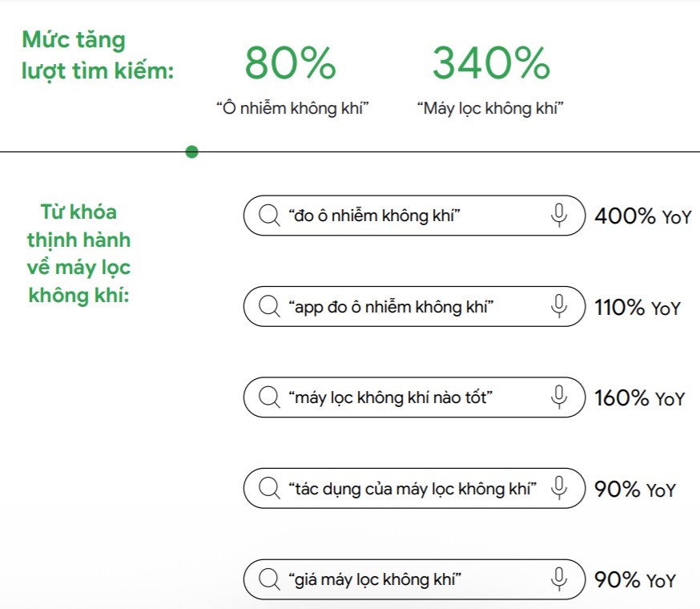Click the "đo ô nhiễm không khí" search field

click(x=414, y=216)
